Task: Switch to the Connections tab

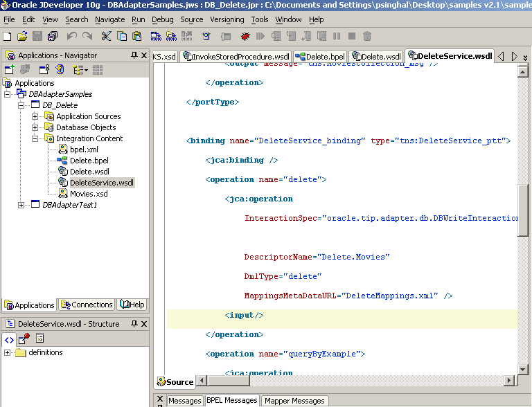Action: coord(87,305)
